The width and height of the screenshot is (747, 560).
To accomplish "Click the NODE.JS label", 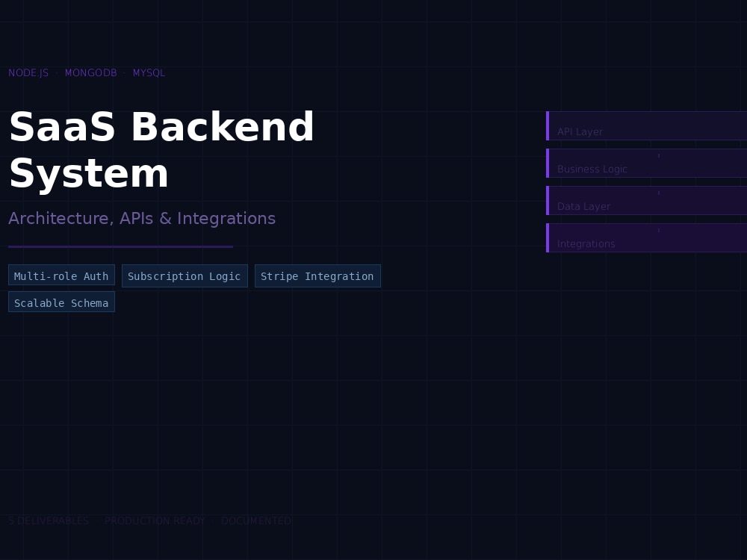I will (28, 73).
